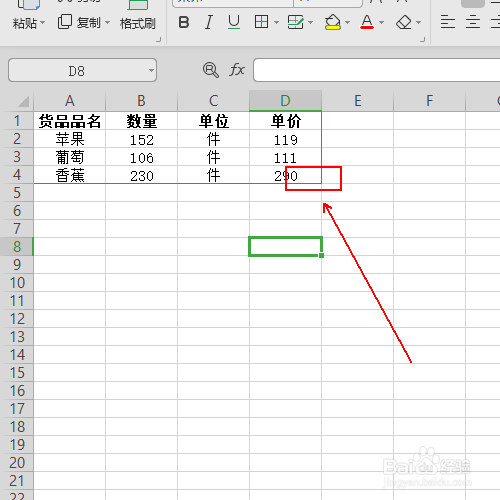The image size is (500, 500).
Task: Click the eraser clear formatting icon
Action: [404, 22]
